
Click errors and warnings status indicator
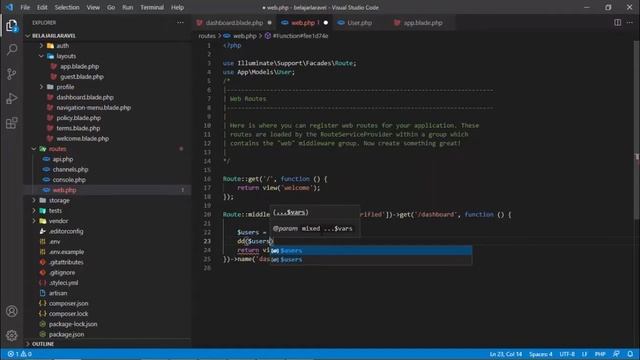point(20,354)
